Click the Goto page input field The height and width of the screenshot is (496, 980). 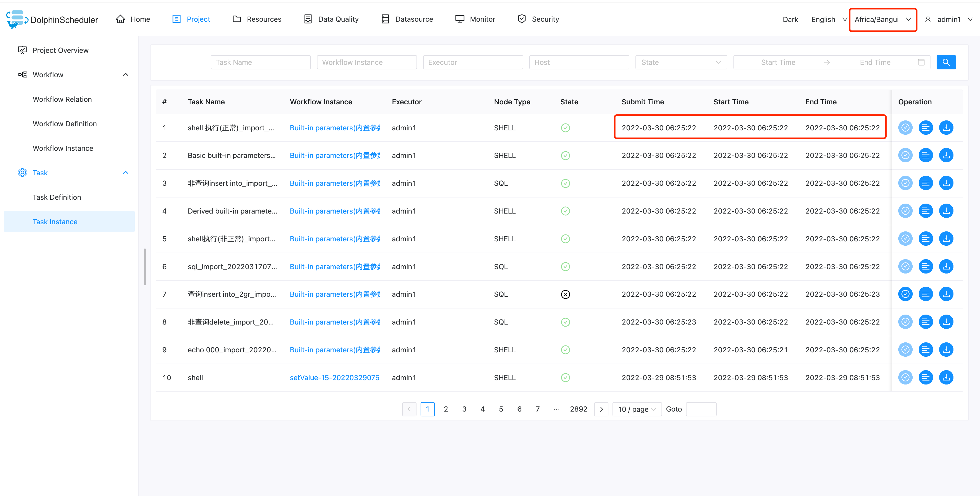(701, 409)
